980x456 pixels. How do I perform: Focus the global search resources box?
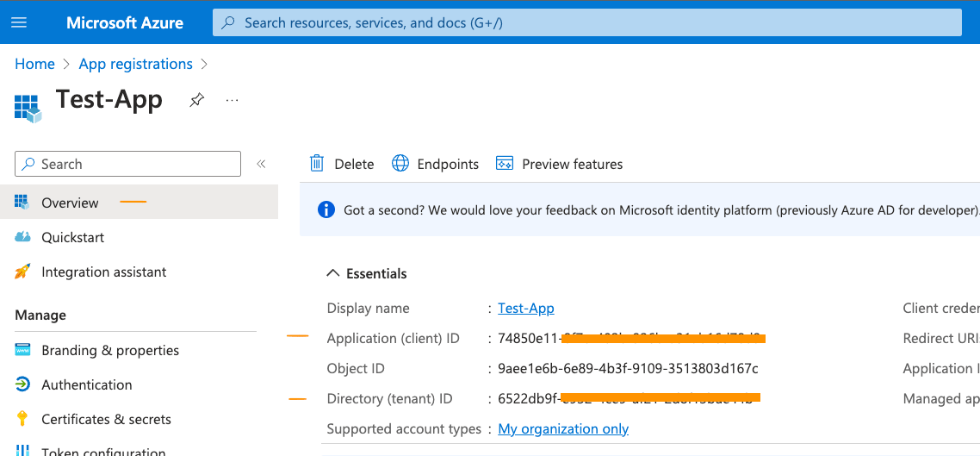point(586,22)
